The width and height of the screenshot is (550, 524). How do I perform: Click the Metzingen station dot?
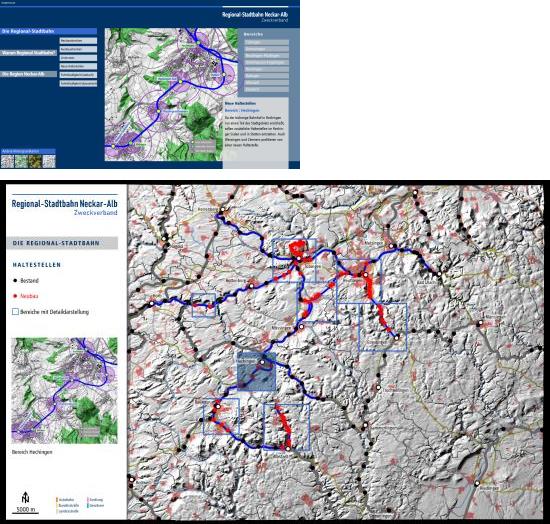[391, 246]
